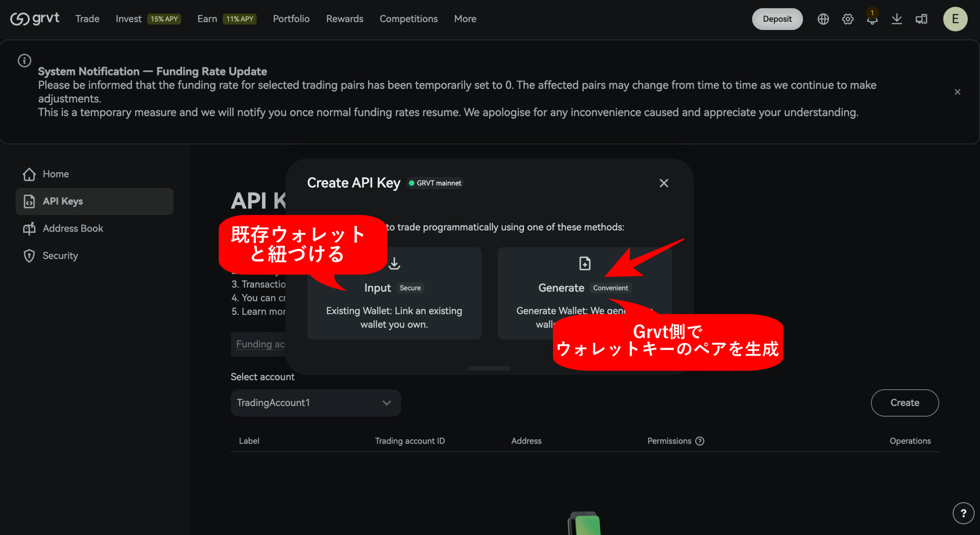Click the Operations column header
Screen dimensions: 980x535
[x=910, y=441]
